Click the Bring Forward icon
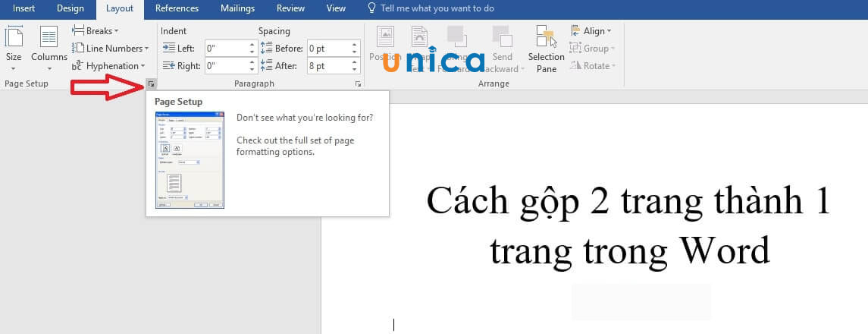 coord(456,36)
